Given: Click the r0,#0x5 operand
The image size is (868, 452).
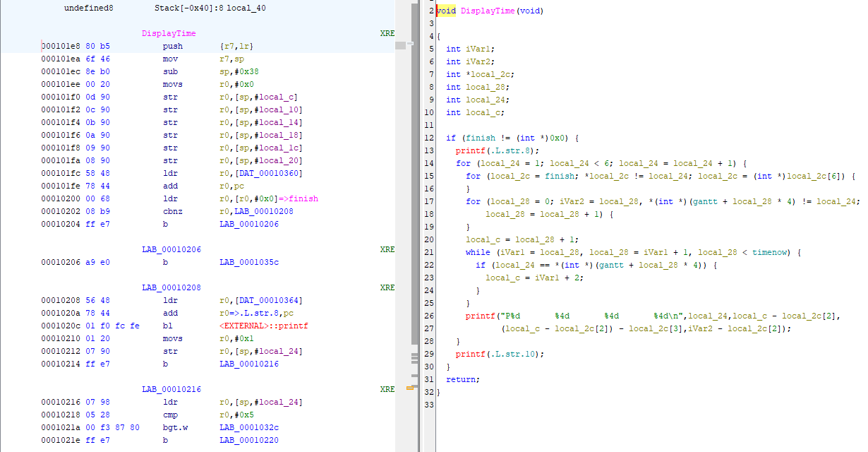Looking at the screenshot, I should pos(238,415).
